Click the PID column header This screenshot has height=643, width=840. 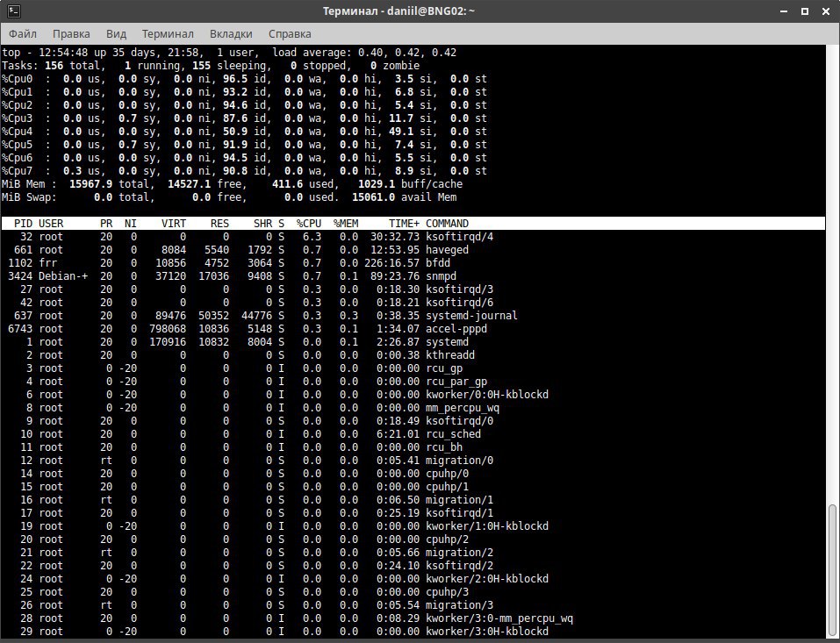pos(23,224)
